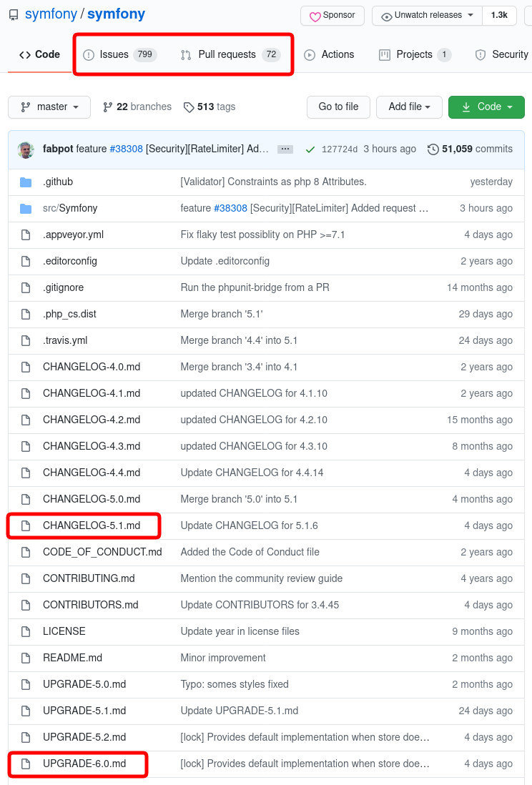The height and width of the screenshot is (785, 532).
Task: Click the file icon next to .gitignore
Action: point(26,288)
